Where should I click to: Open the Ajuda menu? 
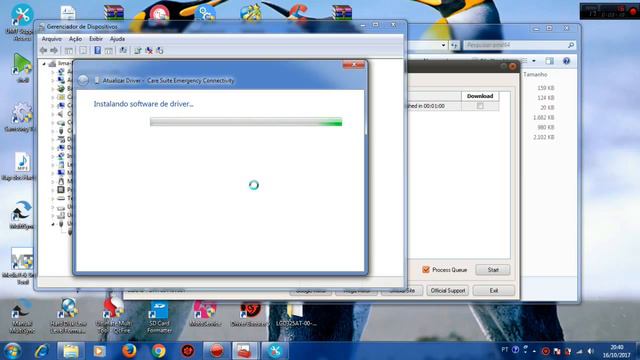[x=118, y=39]
